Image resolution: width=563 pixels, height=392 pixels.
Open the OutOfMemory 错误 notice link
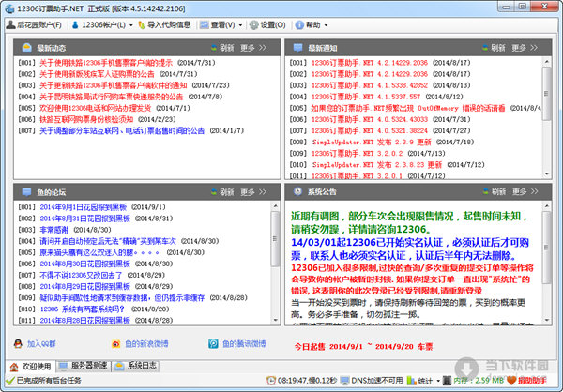(408, 108)
